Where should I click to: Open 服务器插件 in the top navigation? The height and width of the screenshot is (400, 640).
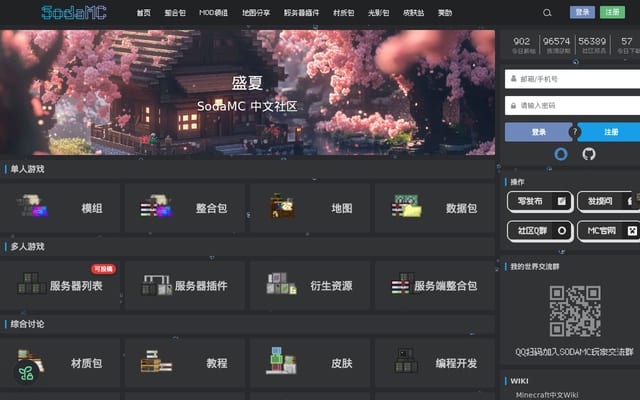click(301, 13)
